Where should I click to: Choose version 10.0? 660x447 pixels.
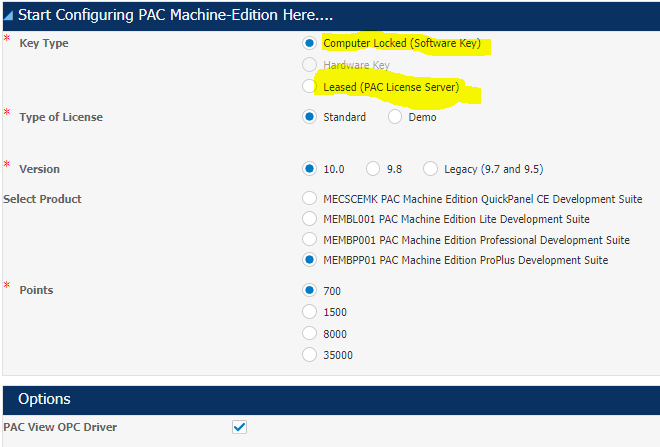[309, 169]
